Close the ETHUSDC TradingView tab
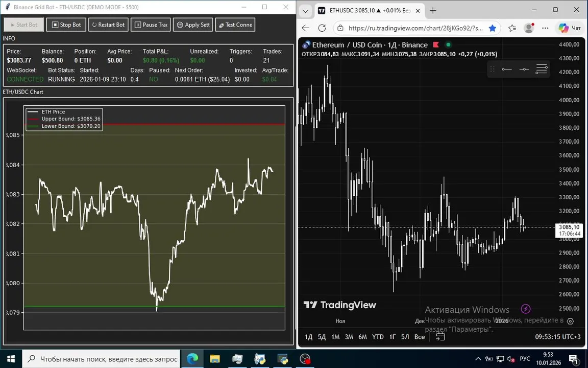The height and width of the screenshot is (368, 588). click(x=418, y=11)
